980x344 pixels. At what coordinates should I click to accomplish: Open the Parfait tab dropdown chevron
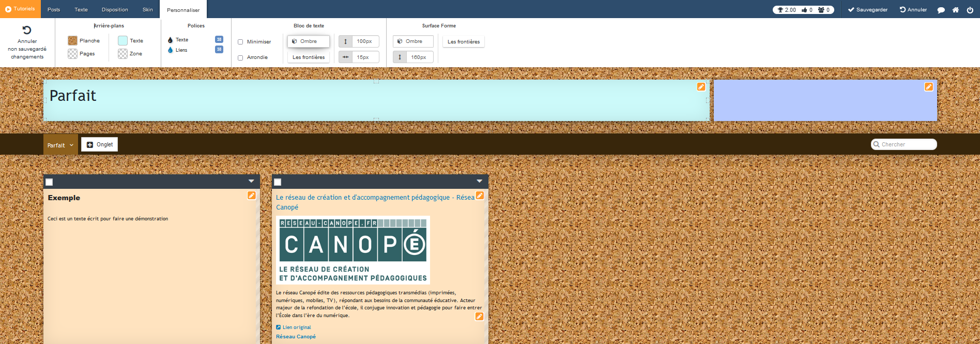pyautogui.click(x=71, y=145)
